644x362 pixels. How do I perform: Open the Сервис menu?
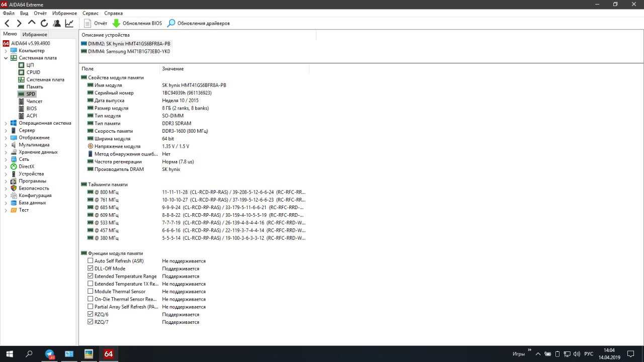pos(91,13)
